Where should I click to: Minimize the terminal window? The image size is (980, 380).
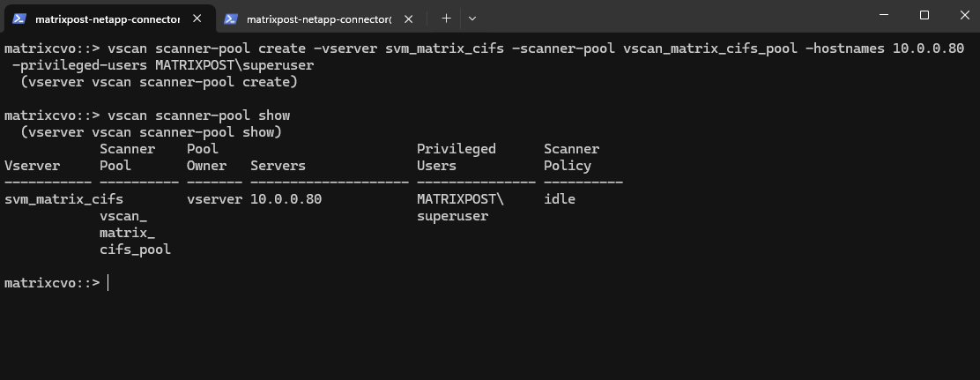[x=885, y=15]
